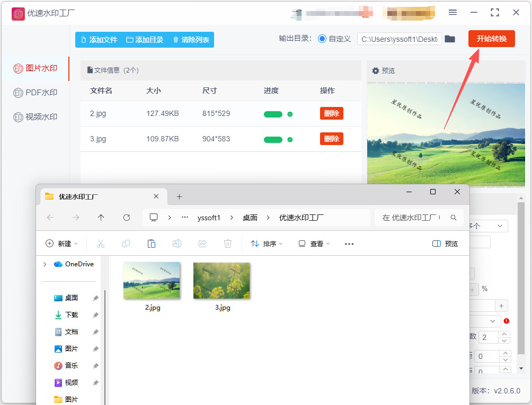Expand chevron after 桌面 breadcrumb
This screenshot has width=532, height=405.
pyautogui.click(x=268, y=218)
